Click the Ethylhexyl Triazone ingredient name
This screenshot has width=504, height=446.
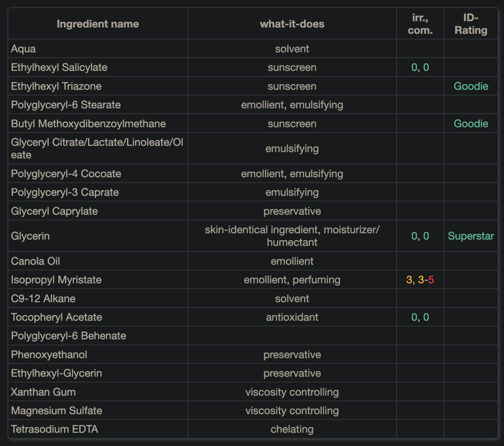pyautogui.click(x=56, y=86)
